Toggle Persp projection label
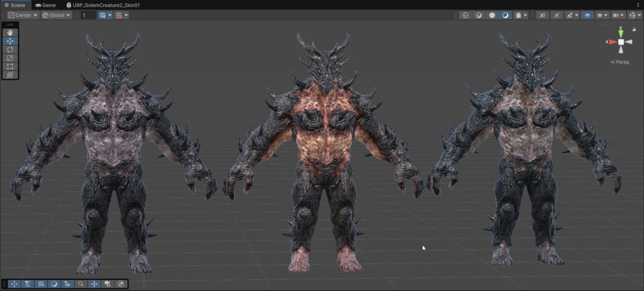 [620, 62]
